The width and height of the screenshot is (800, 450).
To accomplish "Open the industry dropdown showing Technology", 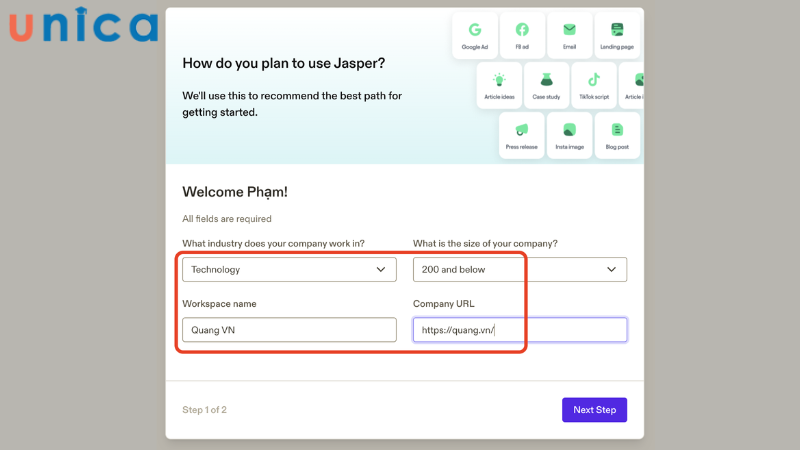I will [289, 269].
